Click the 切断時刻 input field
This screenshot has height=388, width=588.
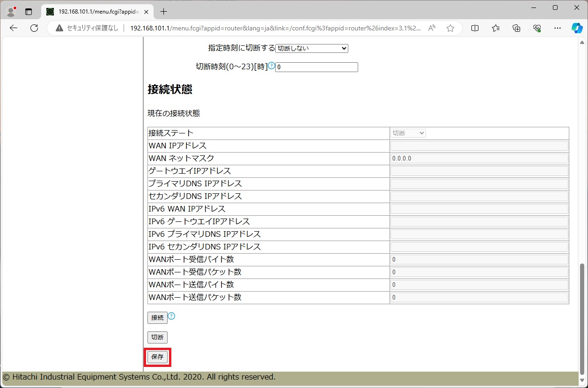click(316, 67)
